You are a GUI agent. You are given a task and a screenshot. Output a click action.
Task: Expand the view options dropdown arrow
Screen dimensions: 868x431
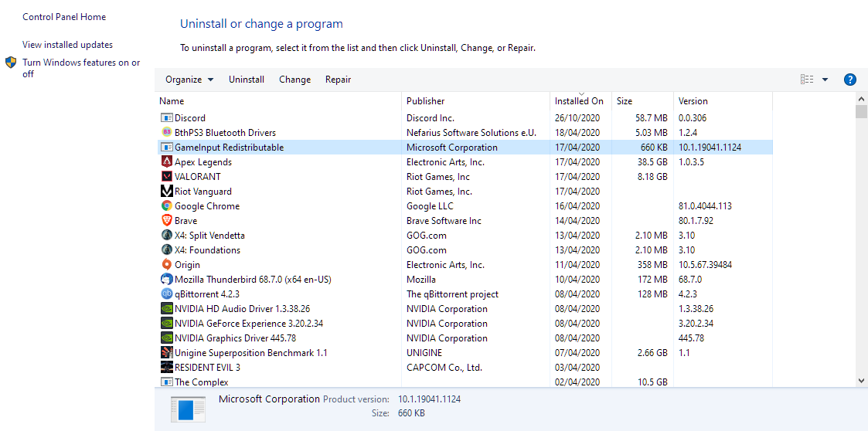coord(825,80)
